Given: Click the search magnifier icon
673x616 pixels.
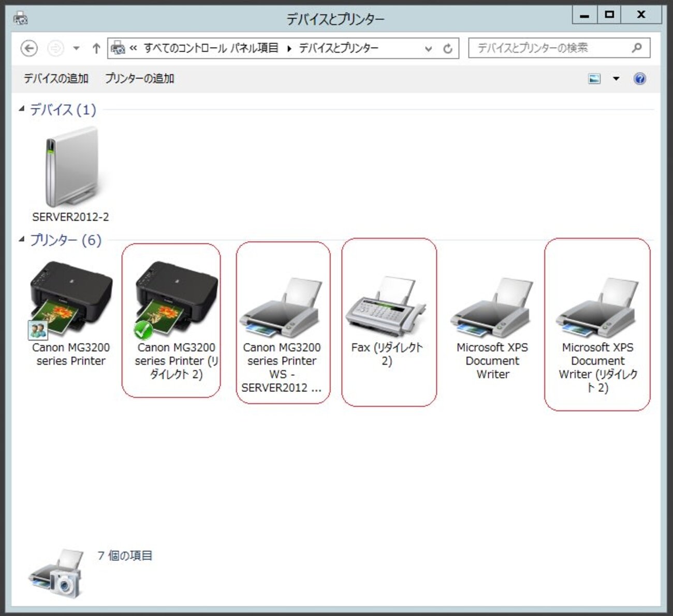Looking at the screenshot, I should [637, 48].
